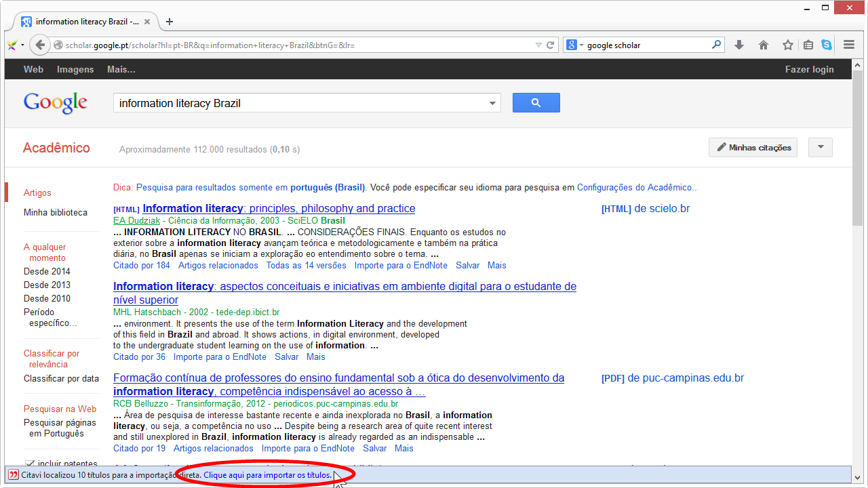Viewport: 868px width, 488px height.
Task: Open 'Information literacy: principles, philosophy and practice'
Action: coord(279,209)
